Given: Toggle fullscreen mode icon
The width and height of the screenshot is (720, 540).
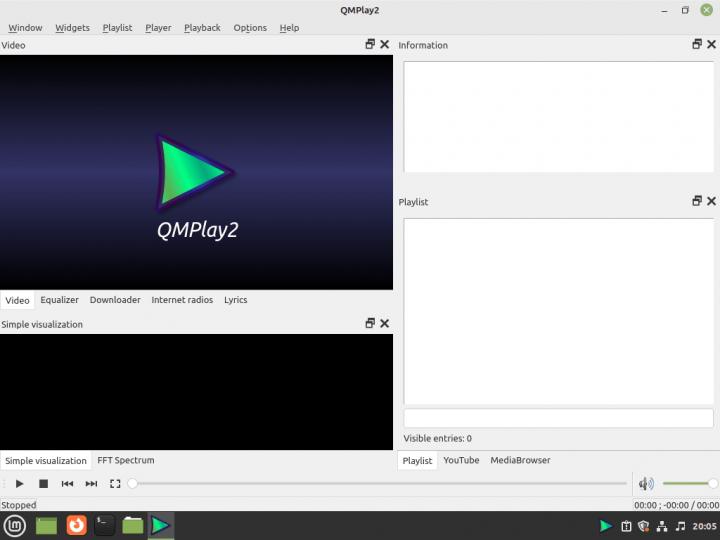Looking at the screenshot, I should point(115,484).
